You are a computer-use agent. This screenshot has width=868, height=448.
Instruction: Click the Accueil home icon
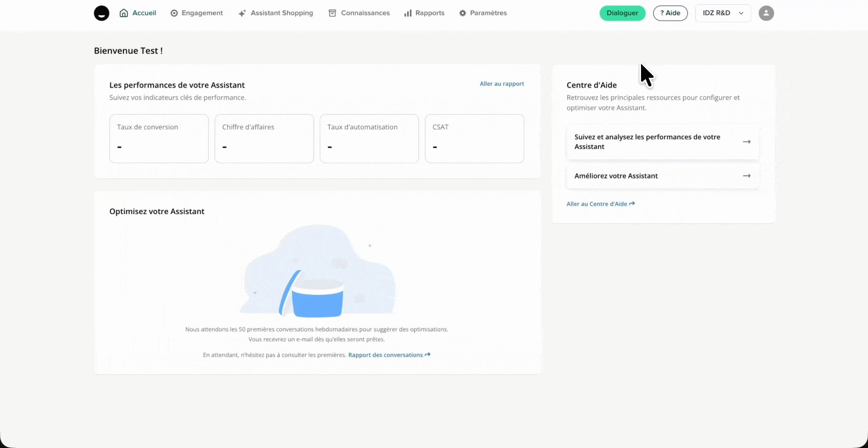tap(124, 13)
